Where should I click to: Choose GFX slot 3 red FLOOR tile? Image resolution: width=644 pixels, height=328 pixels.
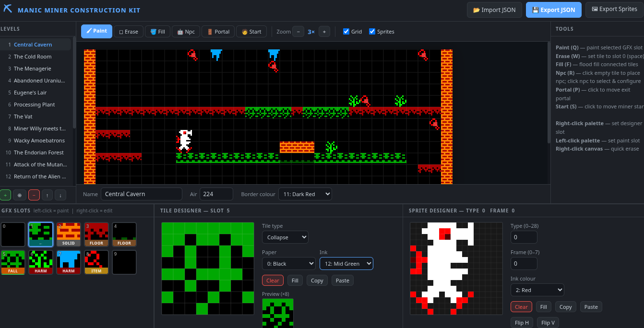point(96,234)
